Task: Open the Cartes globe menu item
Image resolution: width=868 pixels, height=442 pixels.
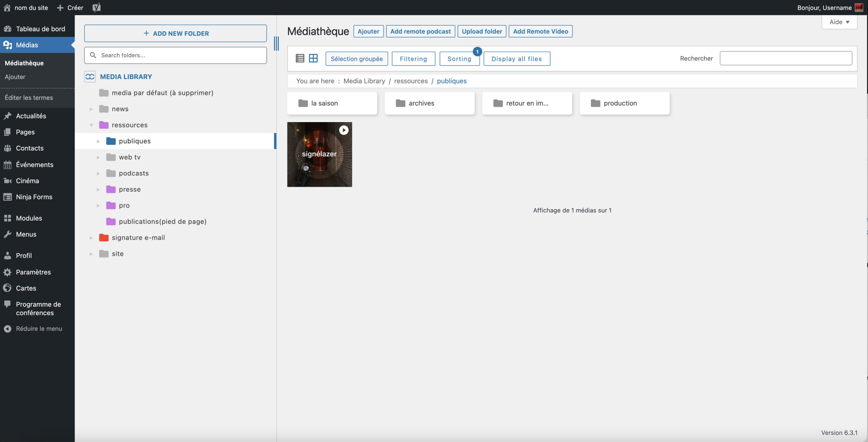Action: [x=26, y=288]
